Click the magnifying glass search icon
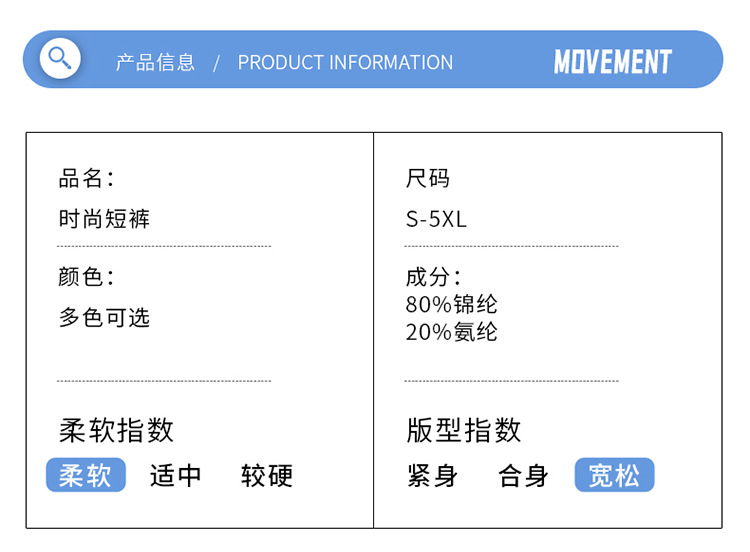The height and width of the screenshot is (552, 750). [x=59, y=57]
